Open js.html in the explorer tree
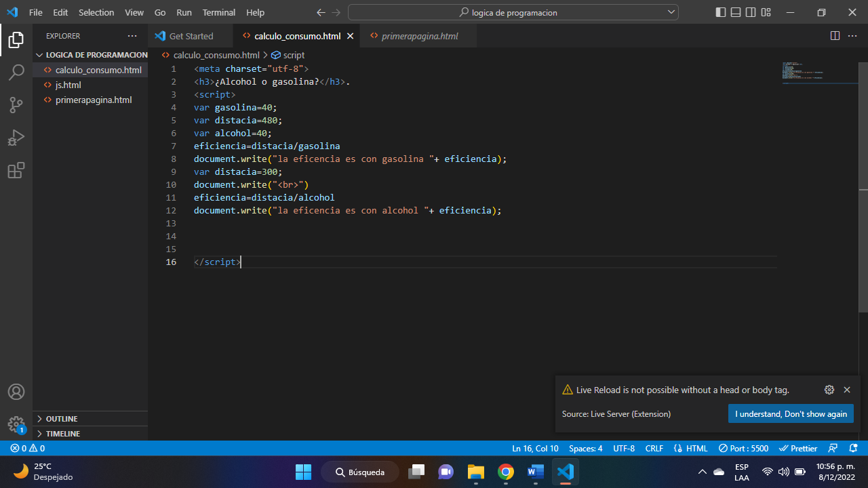Viewport: 868px width, 488px height. [x=90, y=85]
